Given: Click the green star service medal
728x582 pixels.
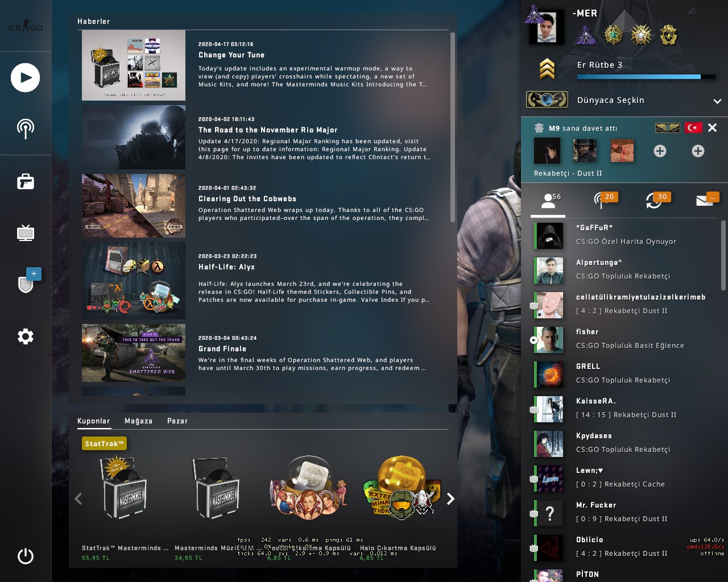Looking at the screenshot, I should (x=613, y=35).
